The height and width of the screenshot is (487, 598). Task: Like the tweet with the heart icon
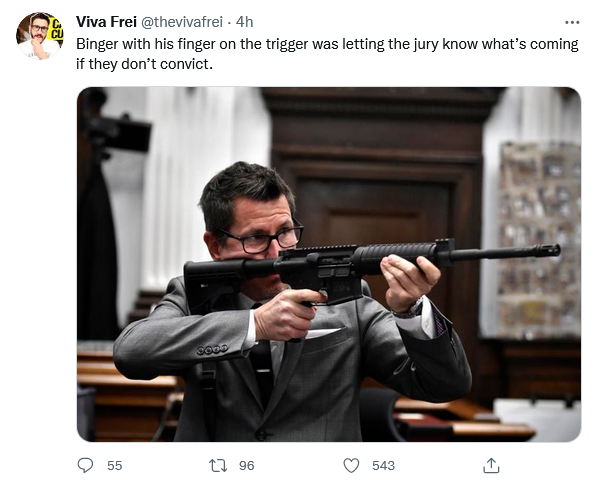tap(351, 465)
